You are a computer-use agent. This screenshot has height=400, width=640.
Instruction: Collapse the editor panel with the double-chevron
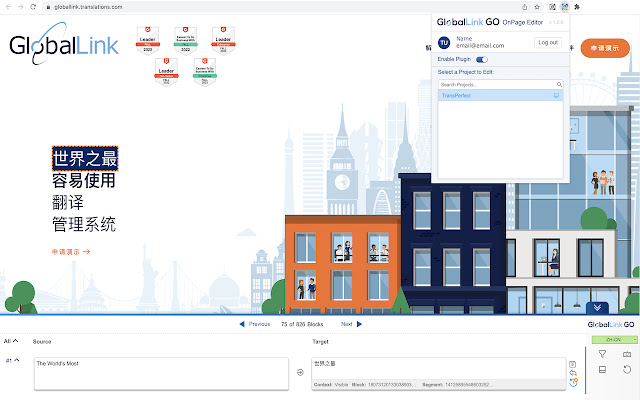[x=597, y=307]
